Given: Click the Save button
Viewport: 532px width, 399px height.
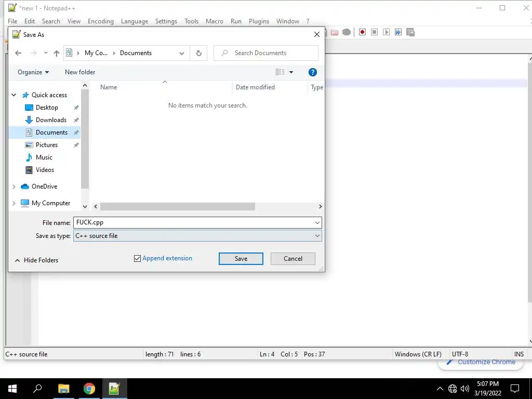Looking at the screenshot, I should (241, 259).
